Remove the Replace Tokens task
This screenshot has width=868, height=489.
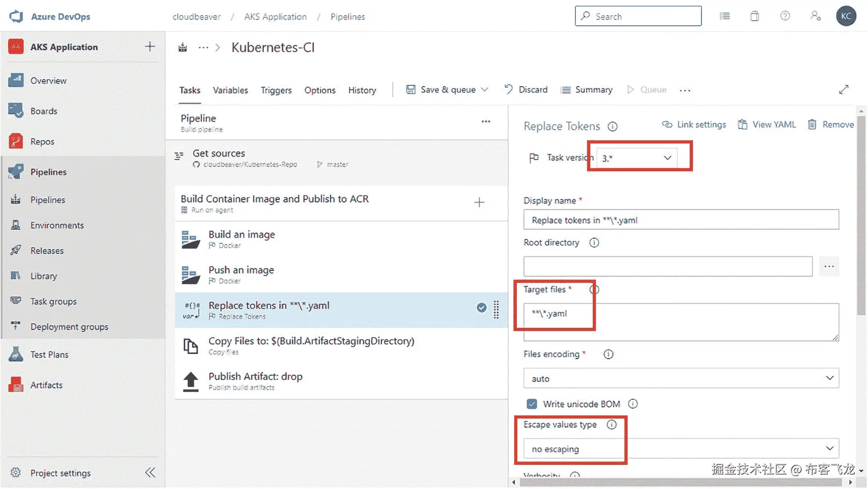pos(831,124)
